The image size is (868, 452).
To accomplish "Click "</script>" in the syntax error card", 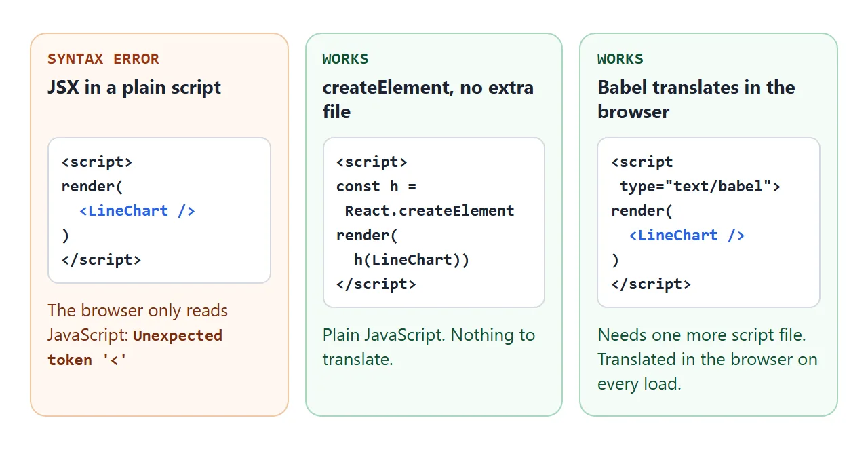I will (x=101, y=260).
